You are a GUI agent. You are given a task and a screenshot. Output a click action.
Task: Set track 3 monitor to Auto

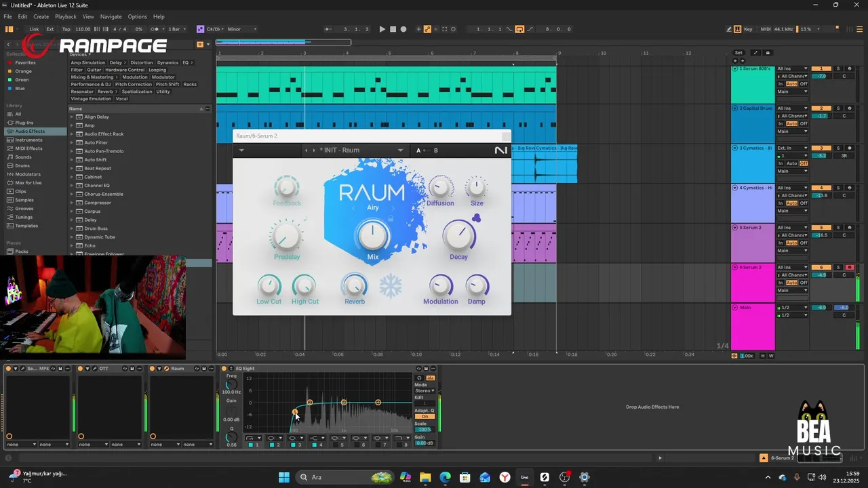792,163
